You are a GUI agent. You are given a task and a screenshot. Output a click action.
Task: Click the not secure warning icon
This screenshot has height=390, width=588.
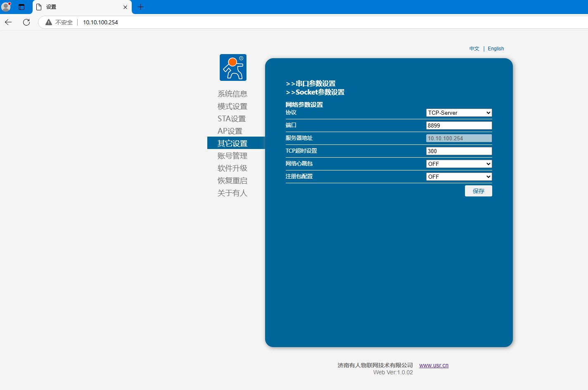tap(49, 22)
